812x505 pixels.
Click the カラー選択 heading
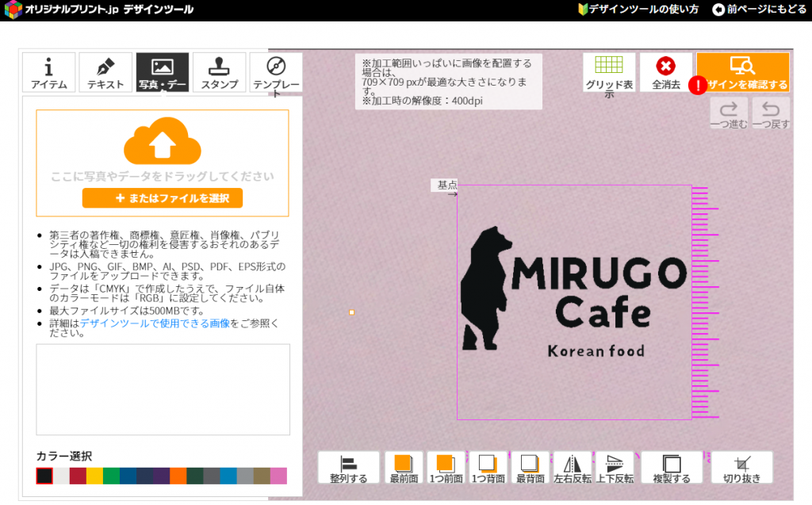click(x=64, y=456)
